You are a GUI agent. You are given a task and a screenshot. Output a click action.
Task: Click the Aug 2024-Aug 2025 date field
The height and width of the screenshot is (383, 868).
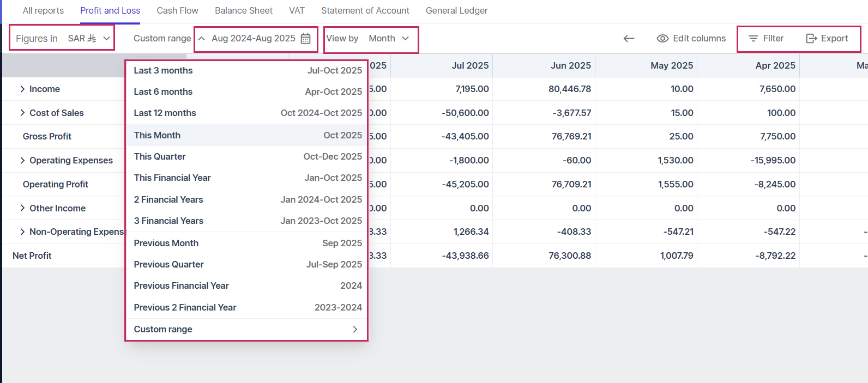click(253, 39)
